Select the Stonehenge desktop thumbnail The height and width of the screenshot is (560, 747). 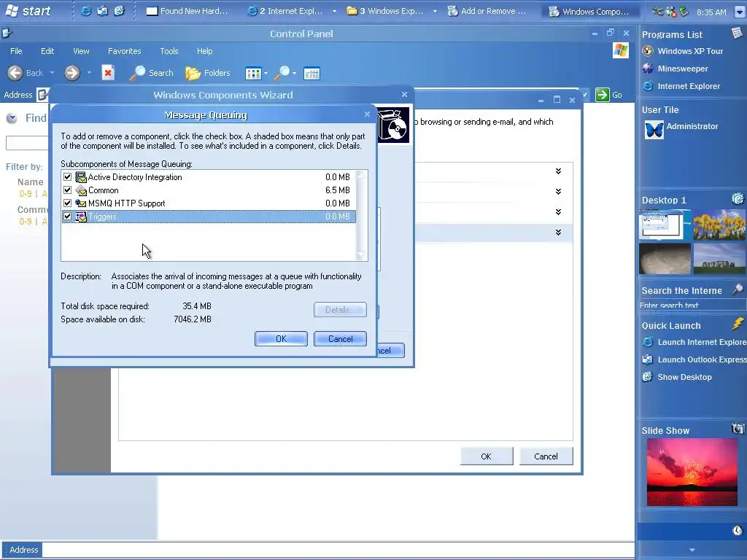click(x=719, y=259)
